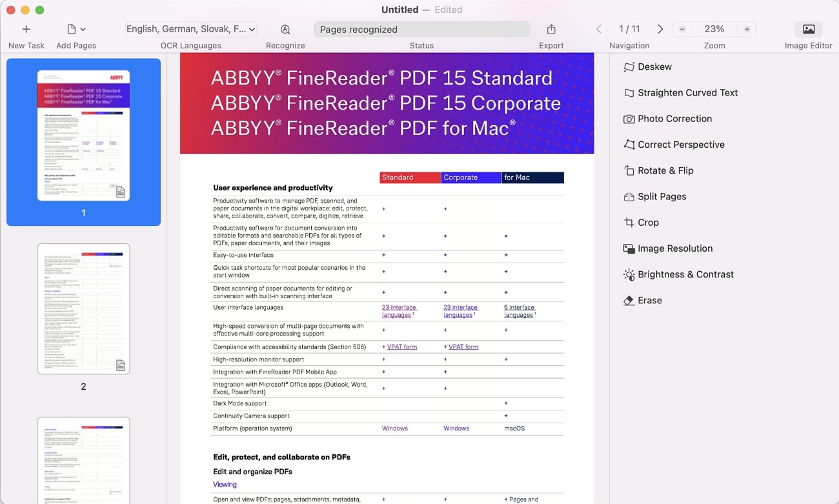Click 'Edit and organize PDFs' heading
The width and height of the screenshot is (839, 504).
[x=252, y=472]
